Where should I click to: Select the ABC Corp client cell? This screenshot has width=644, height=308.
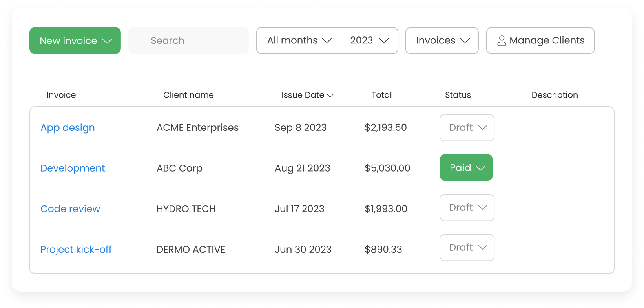(x=179, y=168)
